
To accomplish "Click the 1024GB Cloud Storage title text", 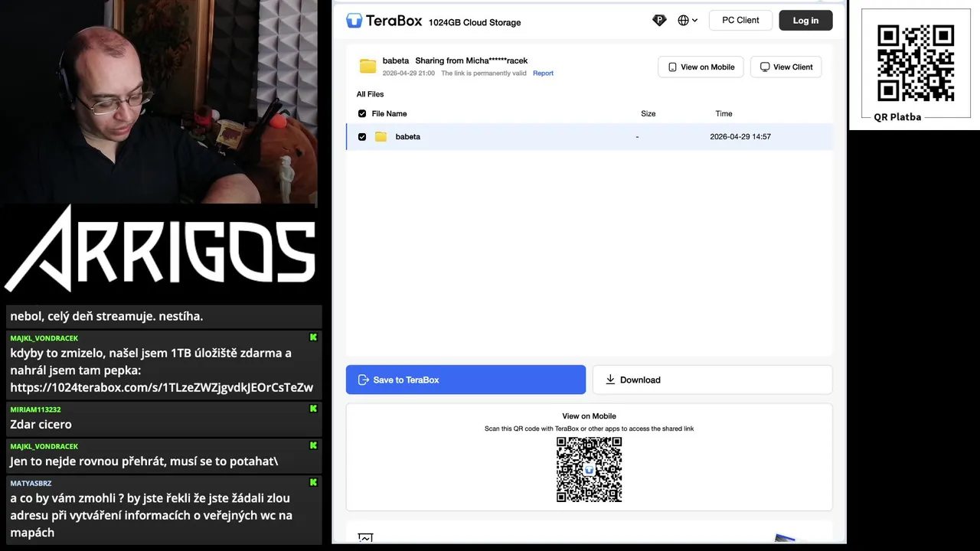I will pyautogui.click(x=475, y=22).
